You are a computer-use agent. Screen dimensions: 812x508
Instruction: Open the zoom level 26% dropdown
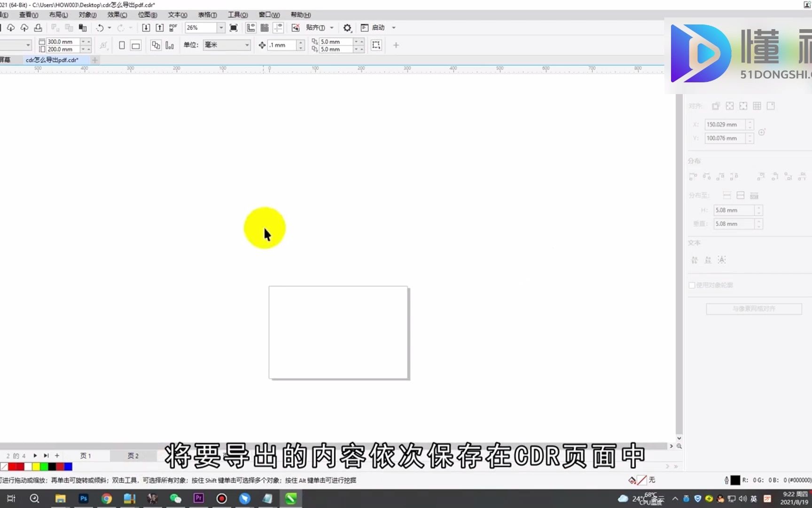pos(221,28)
